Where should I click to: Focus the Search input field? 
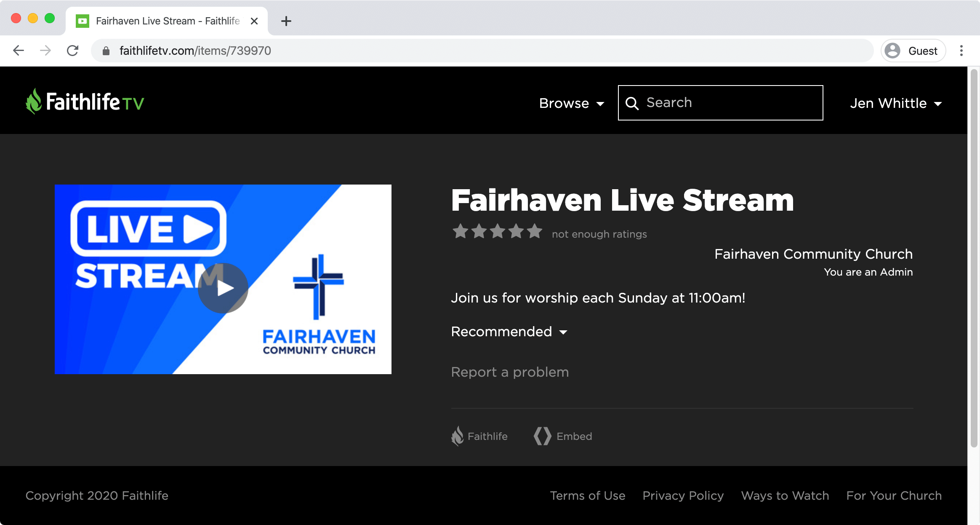tap(720, 103)
